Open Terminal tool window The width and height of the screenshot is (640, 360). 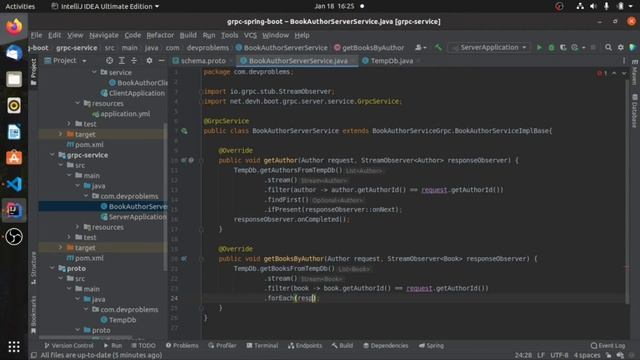[262, 346]
